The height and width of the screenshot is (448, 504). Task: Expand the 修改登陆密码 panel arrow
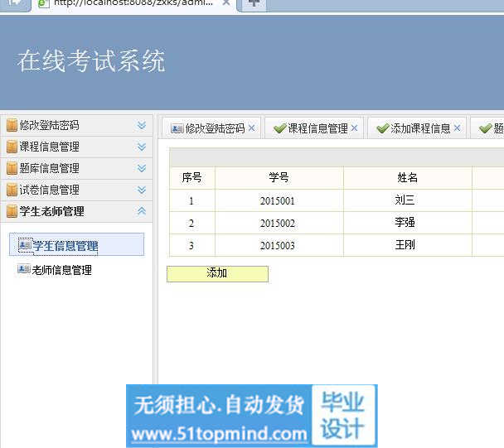[142, 126]
